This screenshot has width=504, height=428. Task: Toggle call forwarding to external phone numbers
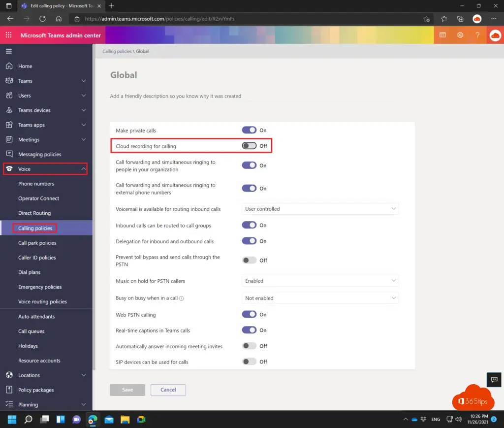coord(249,189)
